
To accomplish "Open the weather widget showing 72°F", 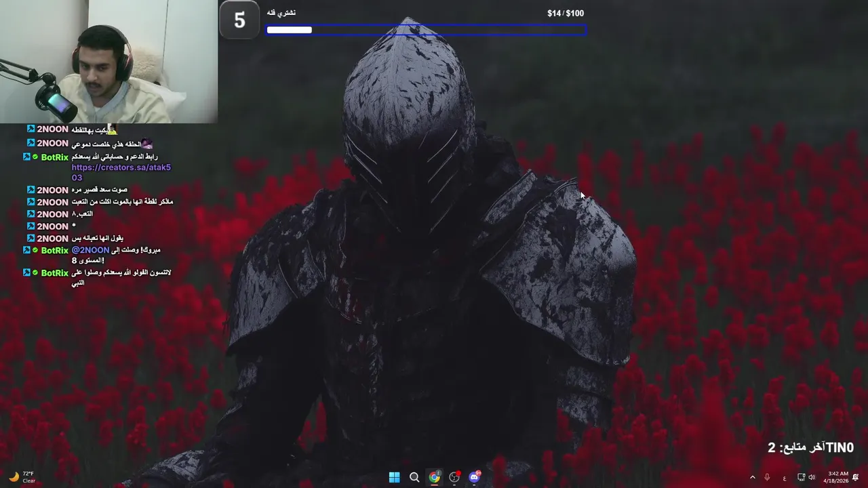I will tap(21, 477).
